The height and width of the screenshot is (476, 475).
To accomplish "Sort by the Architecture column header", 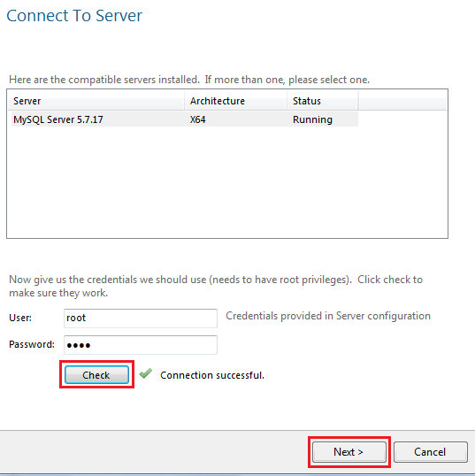I will click(x=235, y=101).
